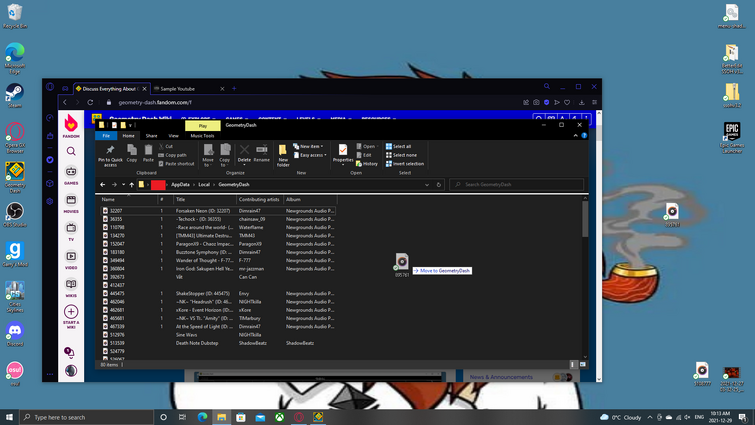755x425 pixels.
Task: Click Edit in the Open group
Action: click(364, 155)
